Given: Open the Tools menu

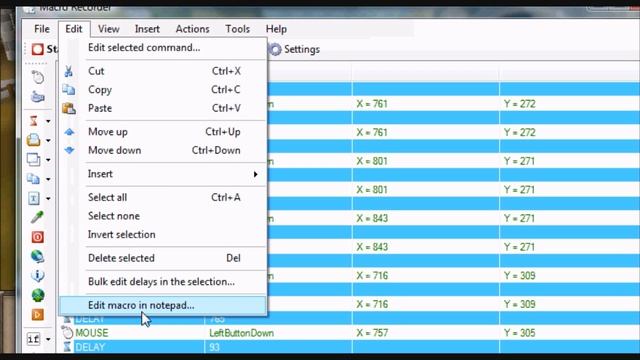Looking at the screenshot, I should (238, 29).
